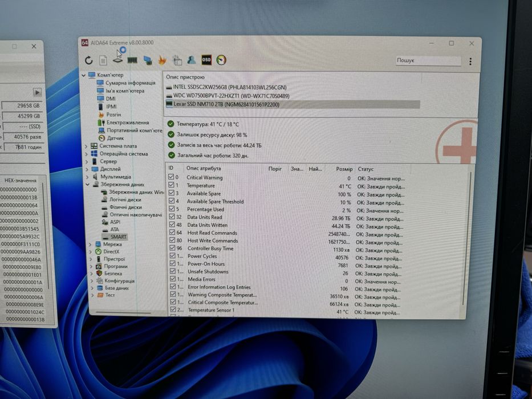This screenshot has height=399, width=532.
Task: Select Датчик sensor entry
Action: pyautogui.click(x=115, y=138)
